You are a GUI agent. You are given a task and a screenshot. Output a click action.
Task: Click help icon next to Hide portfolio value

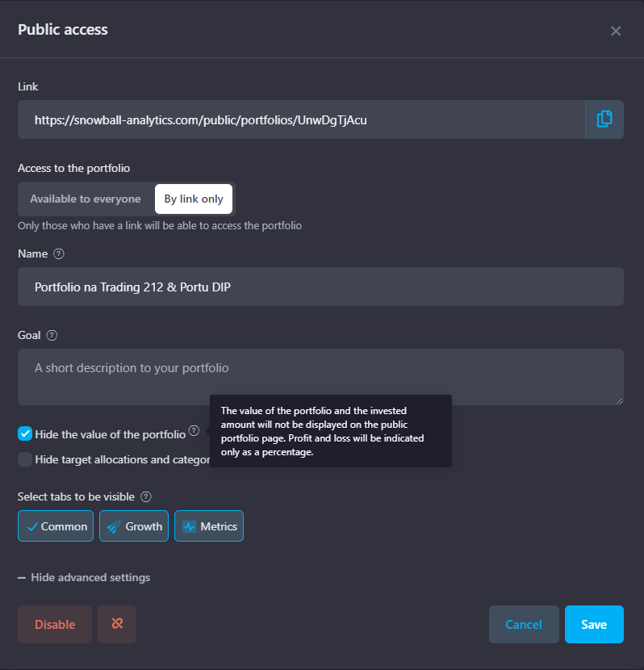194,431
